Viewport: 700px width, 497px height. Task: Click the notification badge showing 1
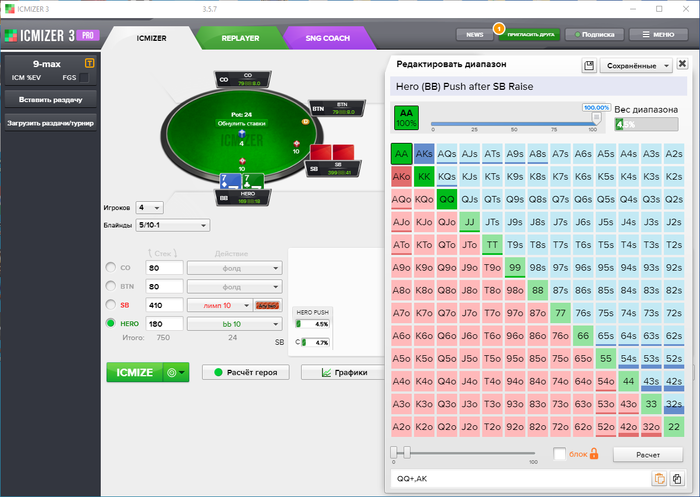tap(499, 29)
